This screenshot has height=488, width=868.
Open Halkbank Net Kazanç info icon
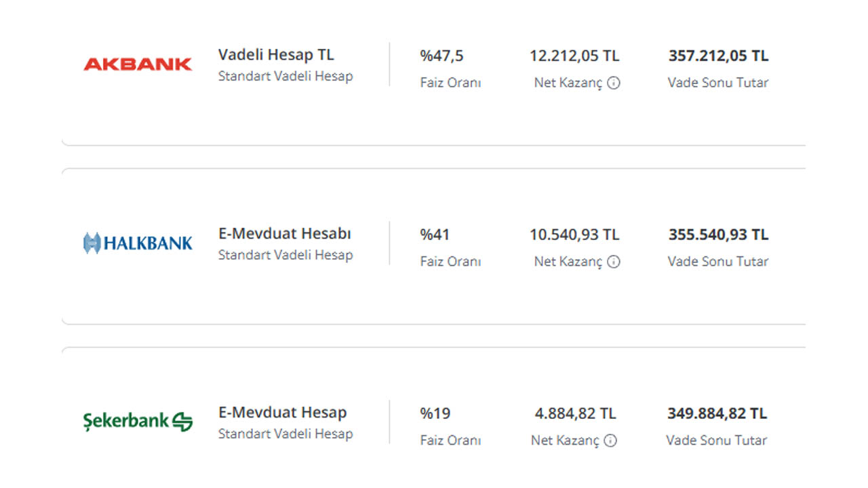point(614,262)
